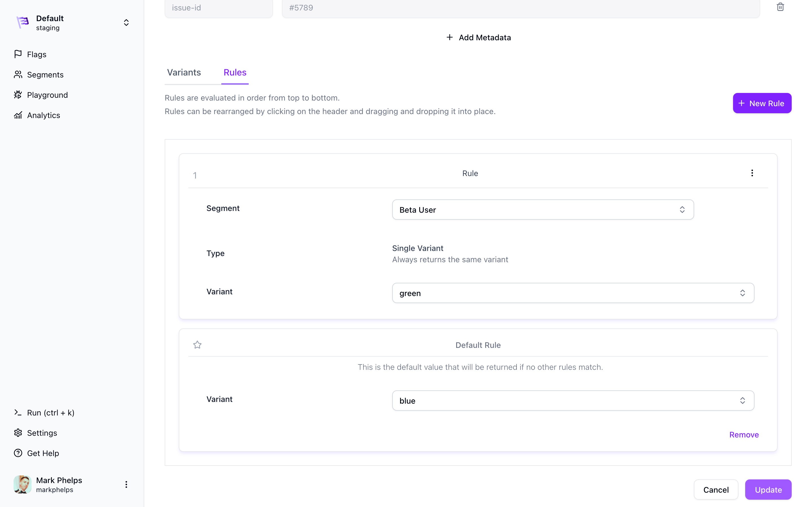Image resolution: width=812 pixels, height=507 pixels.
Task: Open the Beta User segment dropdown
Action: [x=542, y=210]
